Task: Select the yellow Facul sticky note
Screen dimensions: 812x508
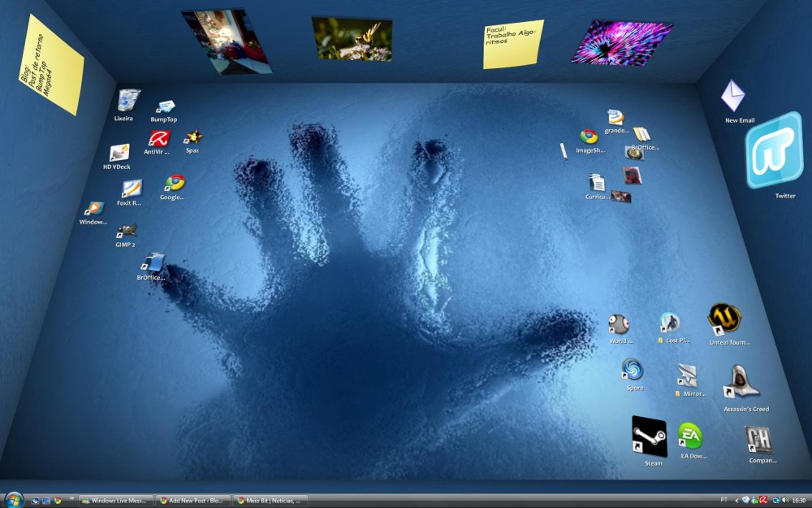Action: pos(513,44)
